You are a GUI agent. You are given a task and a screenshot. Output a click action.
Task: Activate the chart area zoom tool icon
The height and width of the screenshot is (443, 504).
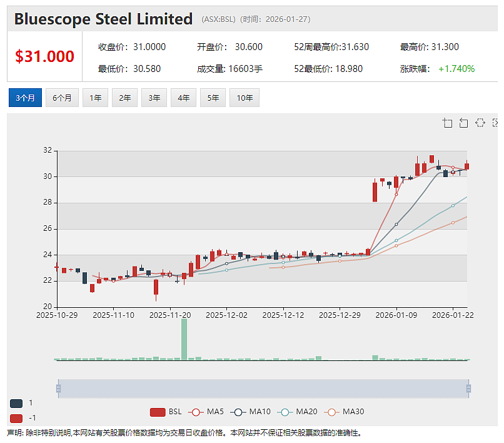click(448, 123)
